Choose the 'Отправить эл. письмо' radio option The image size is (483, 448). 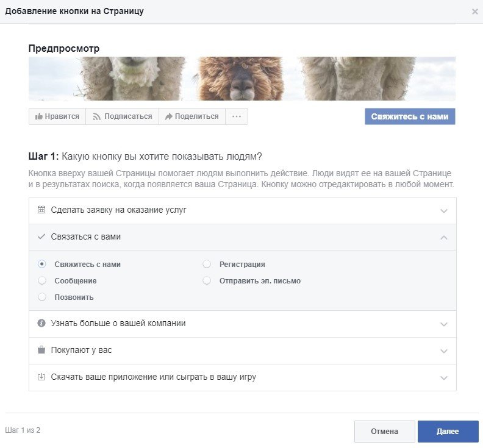207,281
